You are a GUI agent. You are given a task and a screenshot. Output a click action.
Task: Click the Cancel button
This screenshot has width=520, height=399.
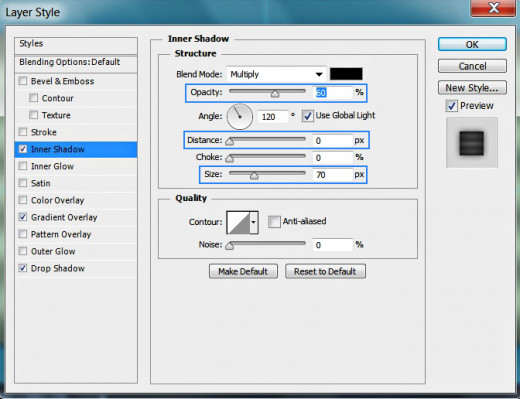(x=472, y=66)
